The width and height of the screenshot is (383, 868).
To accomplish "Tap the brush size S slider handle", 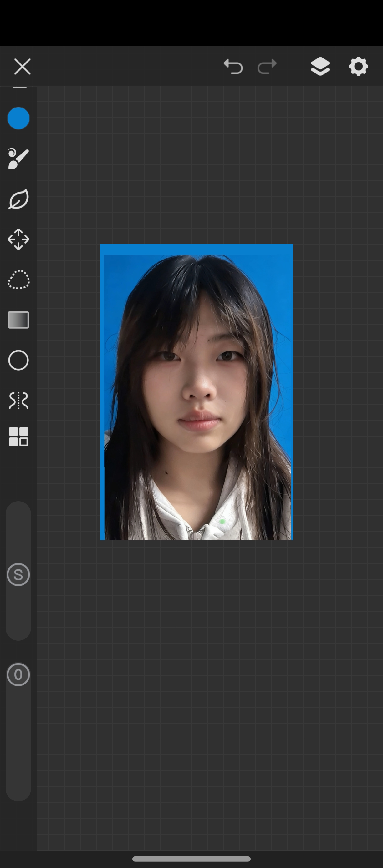I will coord(18,574).
